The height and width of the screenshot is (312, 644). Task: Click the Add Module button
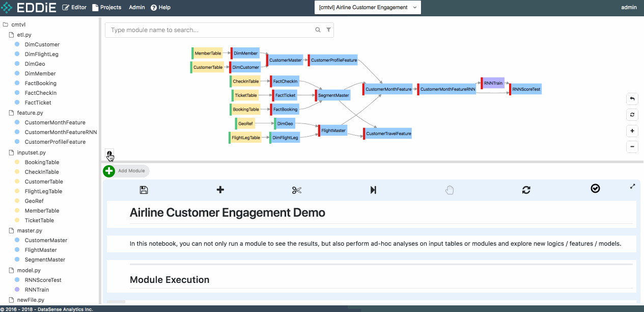(126, 171)
